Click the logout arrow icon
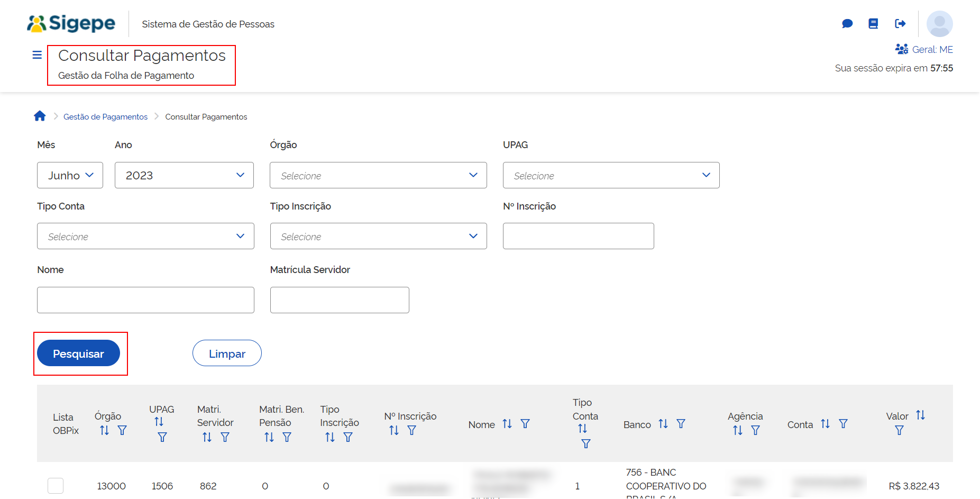 coord(900,24)
